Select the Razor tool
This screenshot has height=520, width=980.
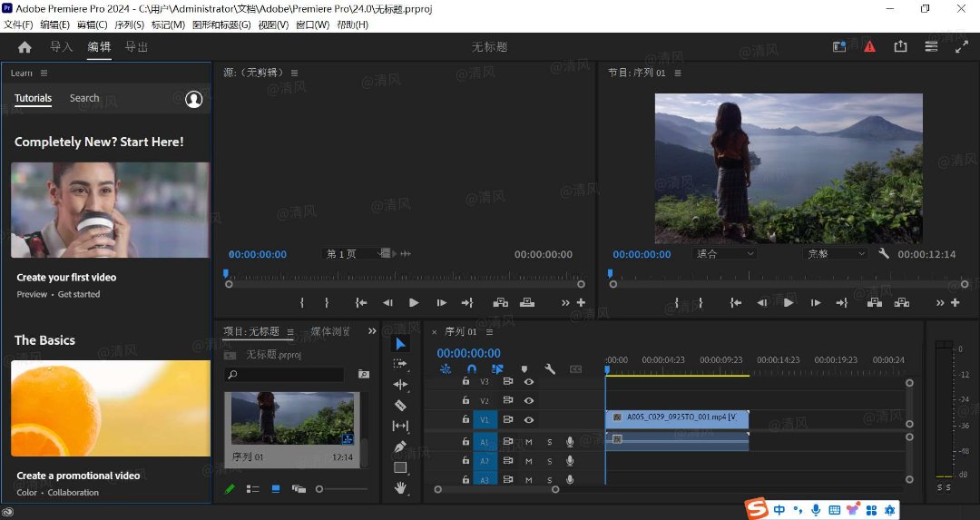click(x=400, y=406)
